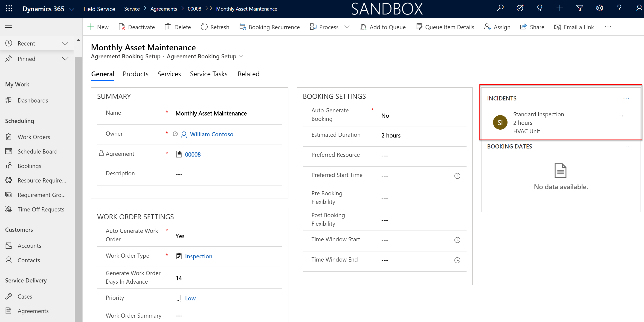This screenshot has height=322, width=644.
Task: Click the Preferred Start Time clock icon
Action: point(457,176)
